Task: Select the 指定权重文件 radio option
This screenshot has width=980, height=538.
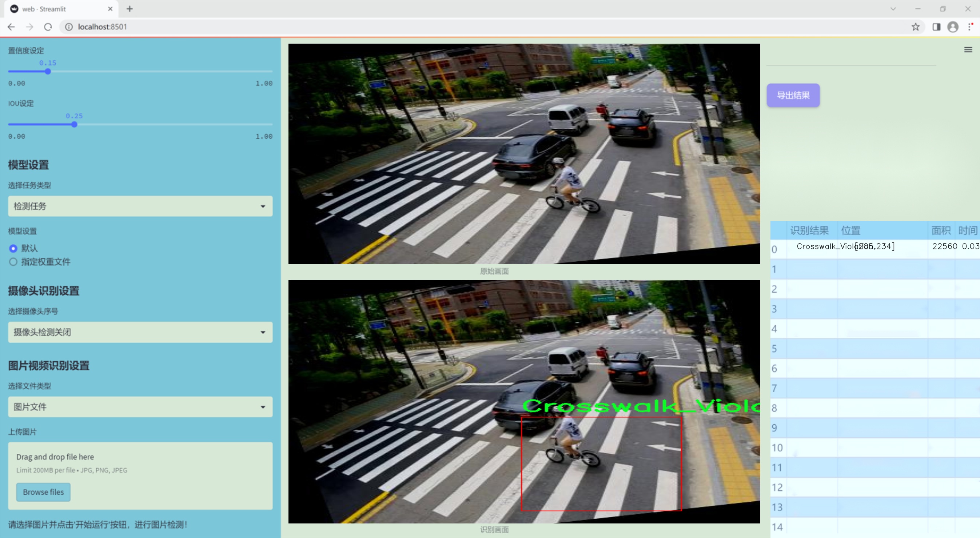Action: 13,262
